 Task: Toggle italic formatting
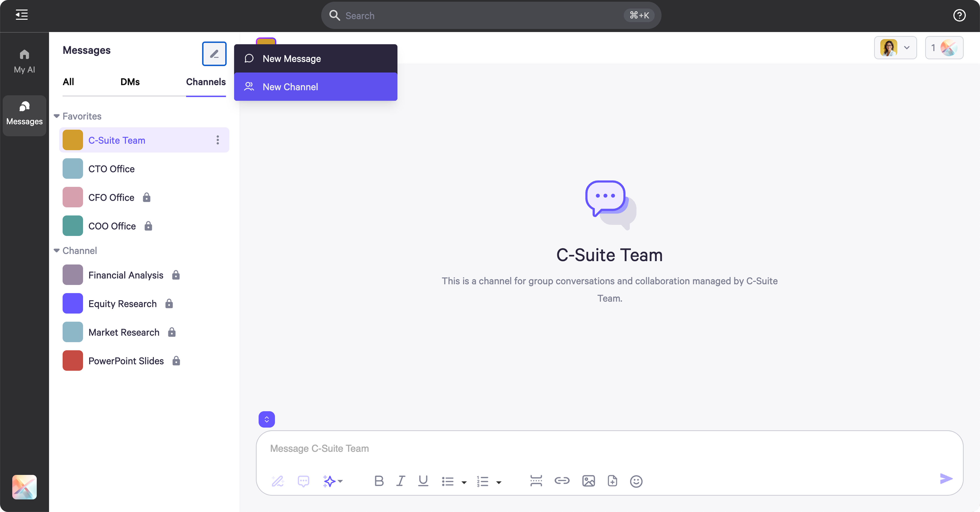point(401,481)
